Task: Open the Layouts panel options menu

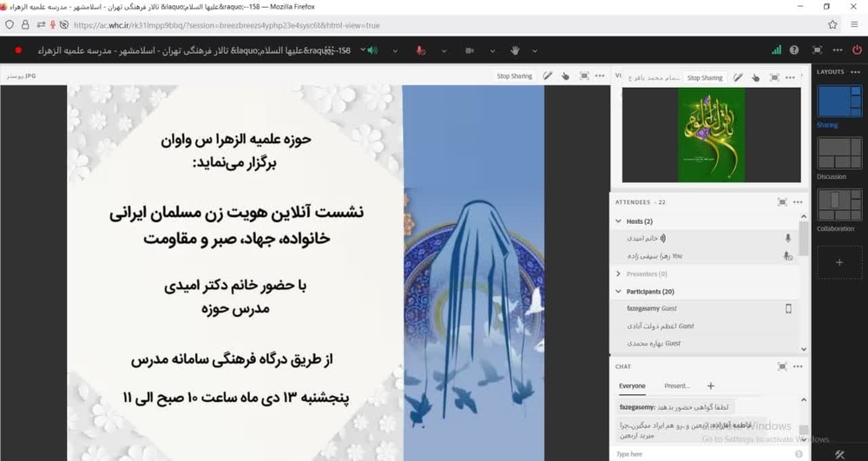Action: click(855, 72)
